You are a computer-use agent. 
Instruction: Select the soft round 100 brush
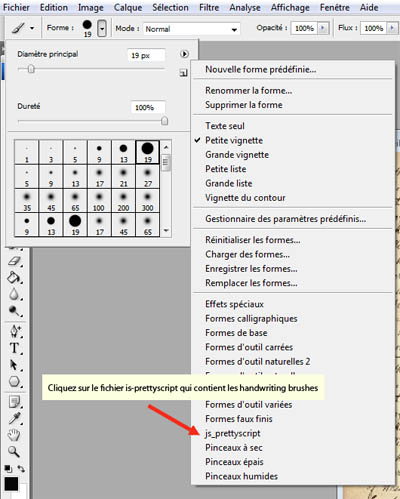[99, 201]
